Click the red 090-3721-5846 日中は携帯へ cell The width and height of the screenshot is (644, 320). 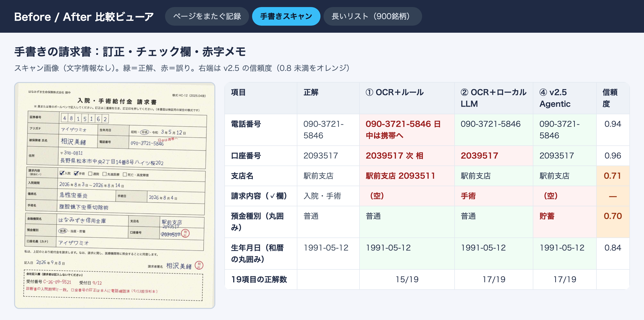point(407,130)
